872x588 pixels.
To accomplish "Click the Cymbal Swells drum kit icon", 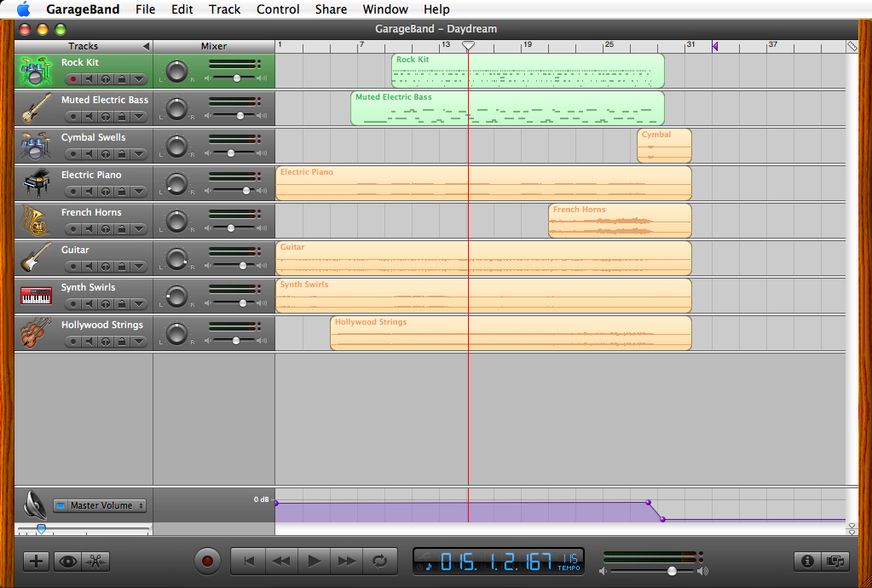I will tap(36, 146).
